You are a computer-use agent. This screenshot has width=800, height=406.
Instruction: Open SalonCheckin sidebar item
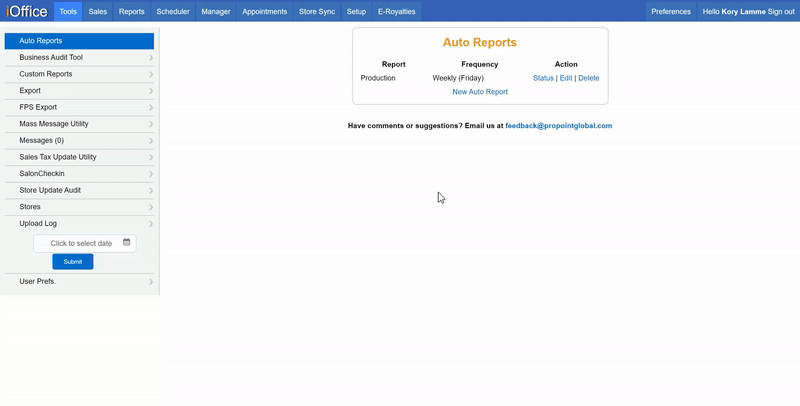pos(79,173)
